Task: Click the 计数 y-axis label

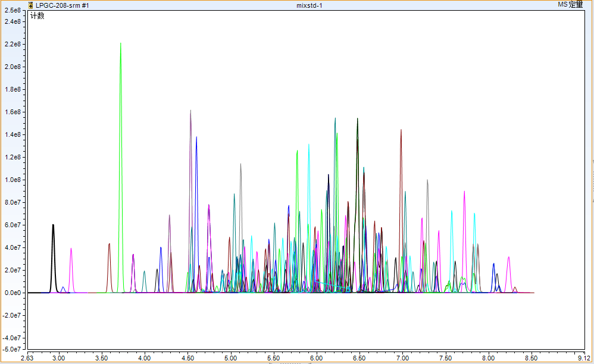Action: tap(37, 15)
